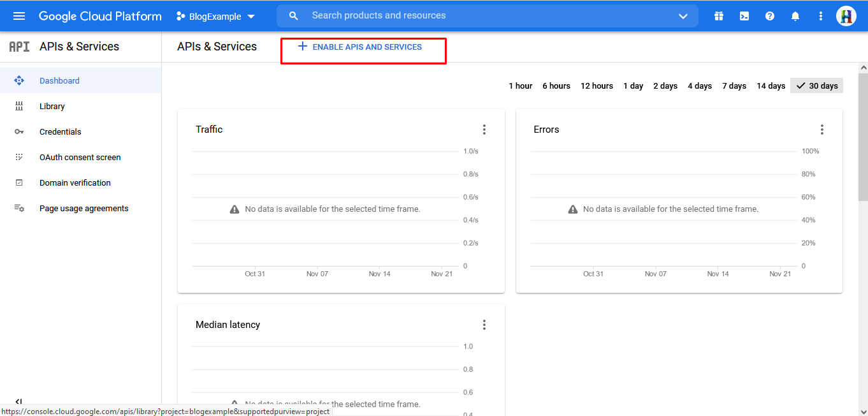The width and height of the screenshot is (868, 416).
Task: Select the 30 days time range
Action: 817,85
